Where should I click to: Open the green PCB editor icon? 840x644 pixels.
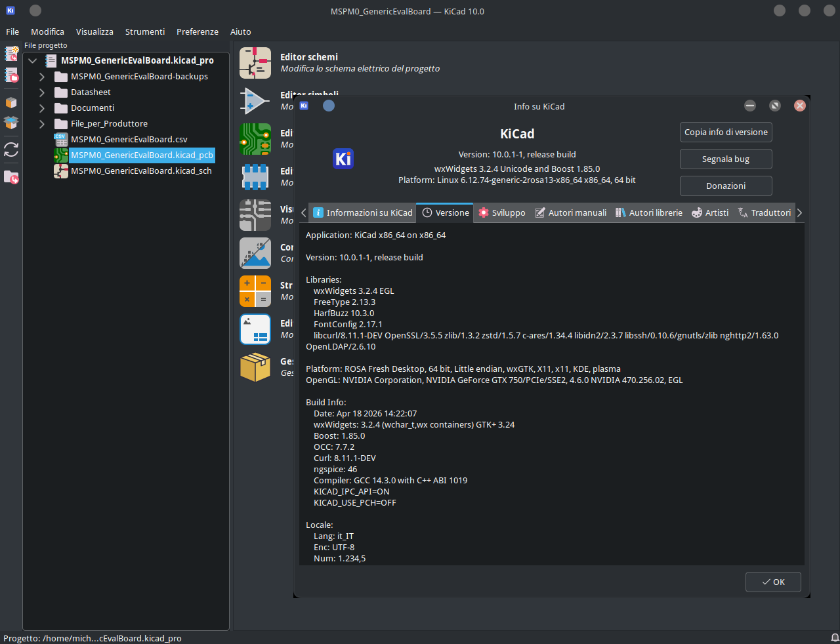tap(255, 139)
